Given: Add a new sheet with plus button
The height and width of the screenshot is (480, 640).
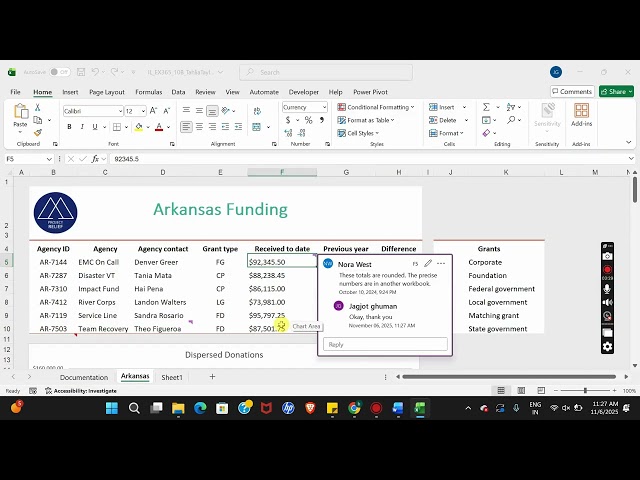Looking at the screenshot, I should pyautogui.click(x=212, y=377).
